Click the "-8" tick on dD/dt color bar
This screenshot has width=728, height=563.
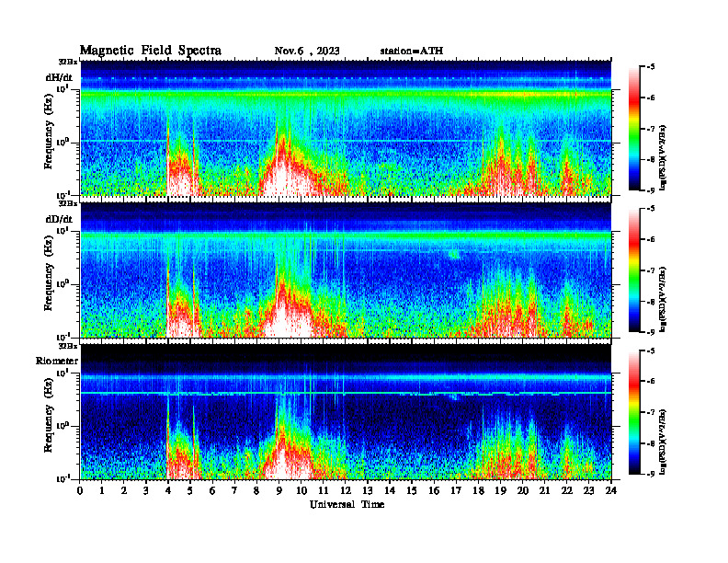[652, 302]
